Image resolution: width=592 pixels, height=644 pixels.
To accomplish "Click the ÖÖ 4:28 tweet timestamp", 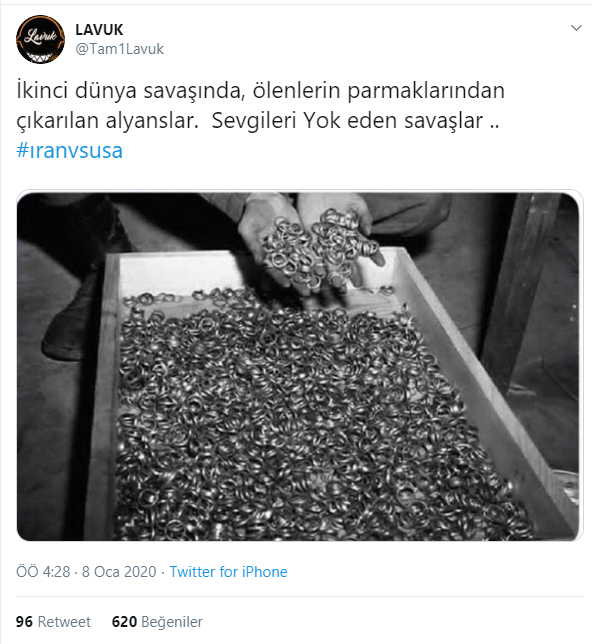I will (x=43, y=572).
